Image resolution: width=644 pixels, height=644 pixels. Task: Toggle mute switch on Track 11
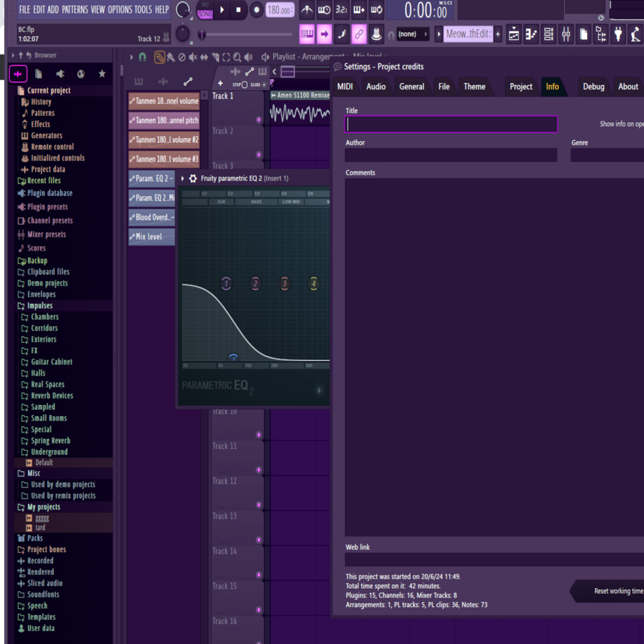pos(259,470)
